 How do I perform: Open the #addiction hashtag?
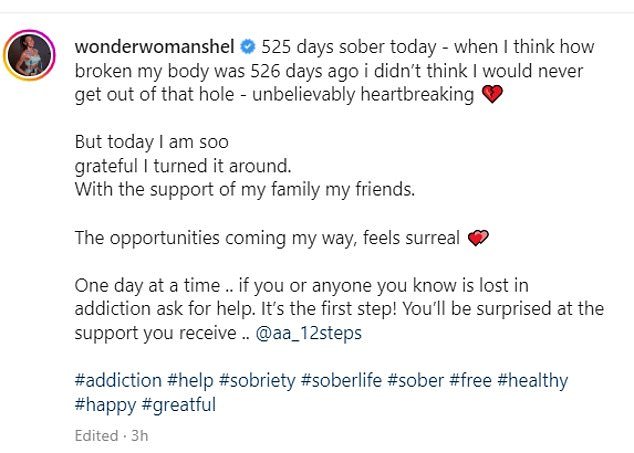(x=118, y=381)
